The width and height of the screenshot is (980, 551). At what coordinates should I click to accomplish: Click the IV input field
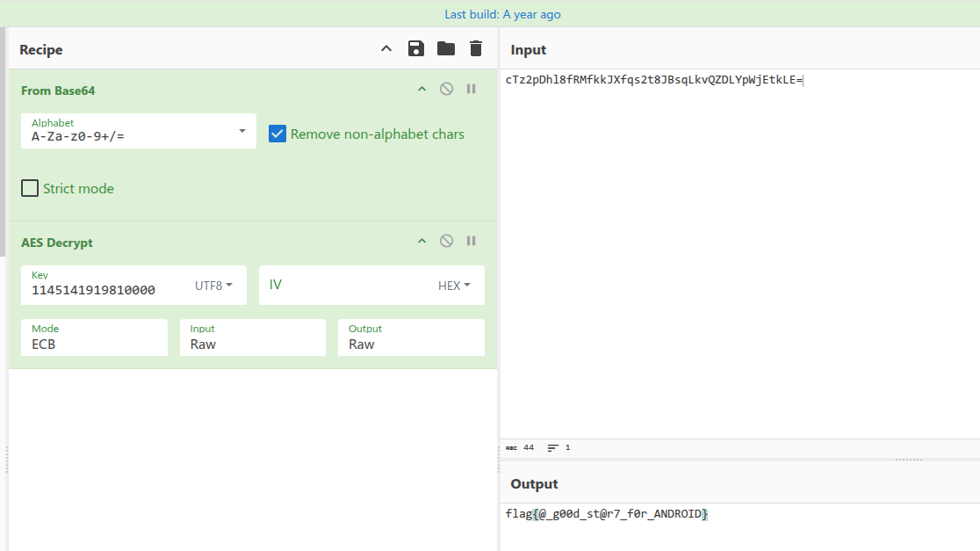347,286
